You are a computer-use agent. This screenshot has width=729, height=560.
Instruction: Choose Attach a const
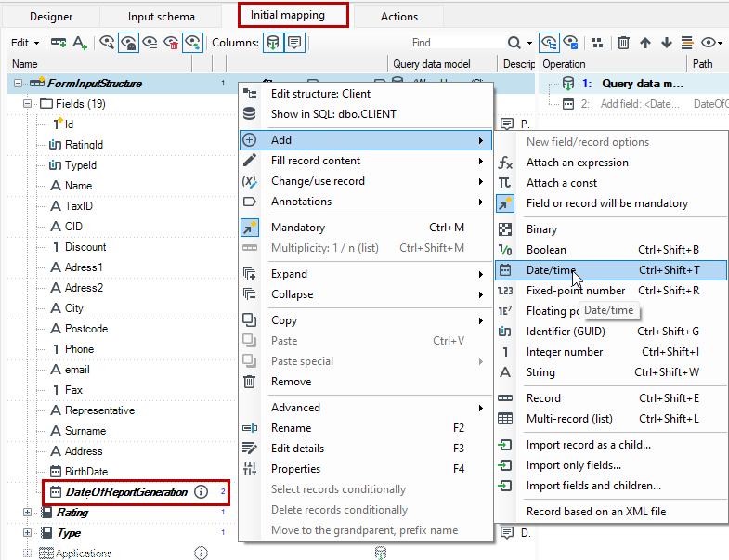point(611,183)
